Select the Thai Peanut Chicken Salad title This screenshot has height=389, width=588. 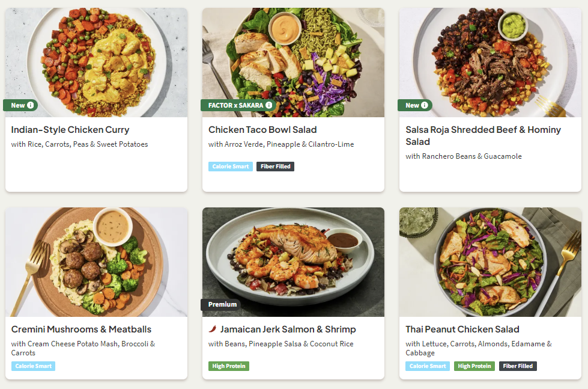click(x=462, y=329)
